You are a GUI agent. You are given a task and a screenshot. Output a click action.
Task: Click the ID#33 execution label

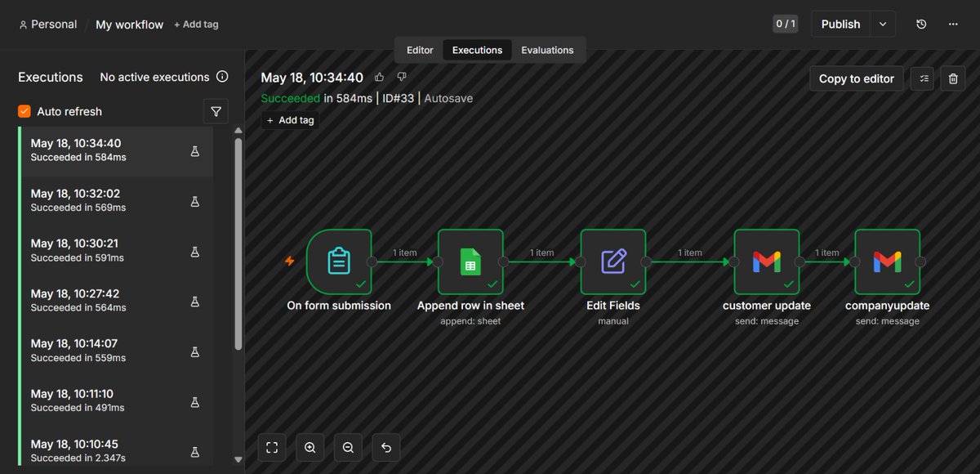coord(399,98)
